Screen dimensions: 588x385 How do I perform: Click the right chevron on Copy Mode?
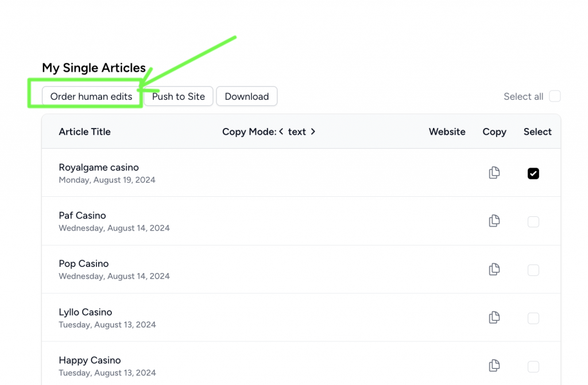point(314,131)
